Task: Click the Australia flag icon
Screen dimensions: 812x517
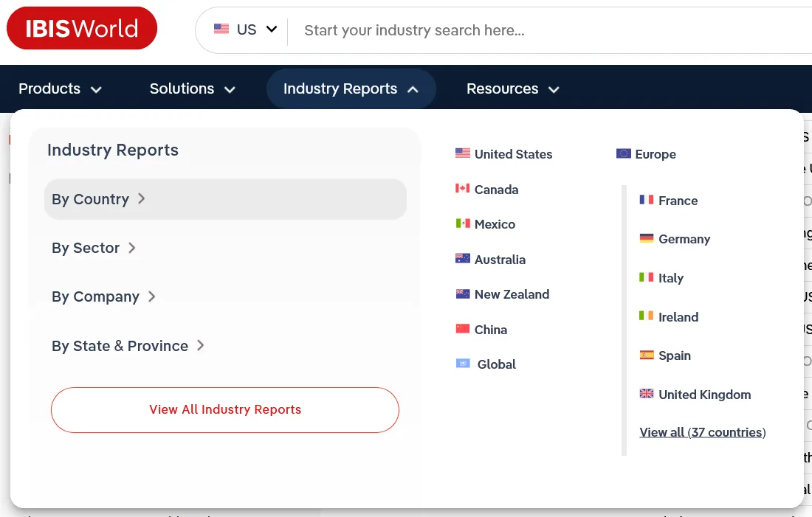Action: pos(462,258)
